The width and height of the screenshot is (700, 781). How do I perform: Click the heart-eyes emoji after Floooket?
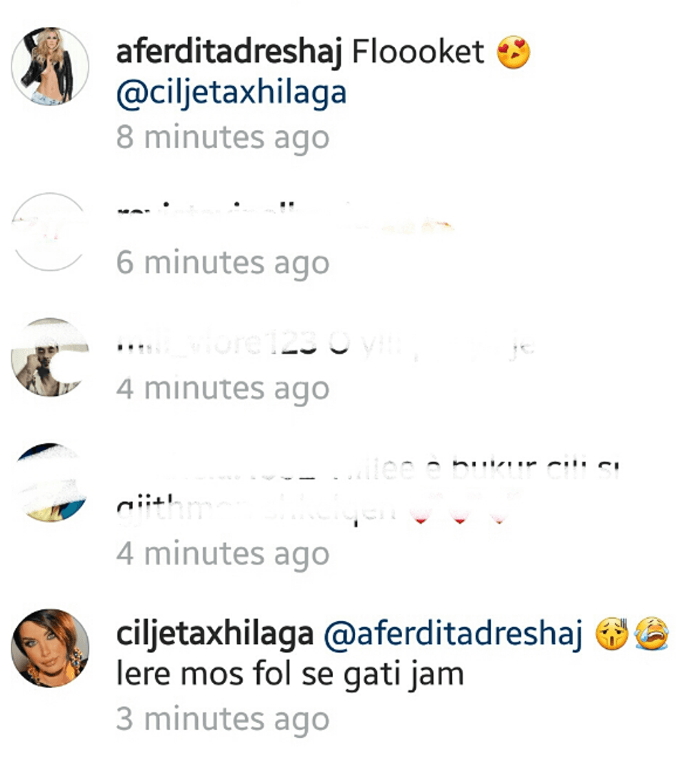pos(514,52)
